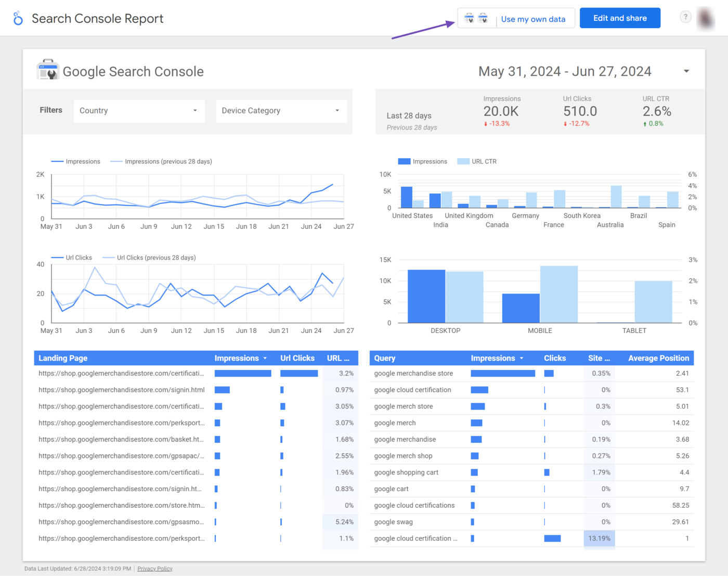Sort Query table by Impressions column
The width and height of the screenshot is (728, 576).
point(497,358)
